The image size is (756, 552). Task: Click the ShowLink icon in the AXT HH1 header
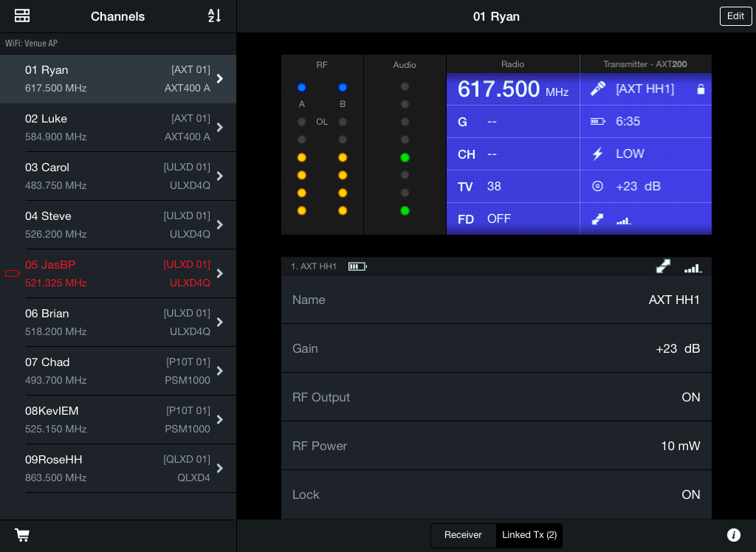click(x=663, y=266)
